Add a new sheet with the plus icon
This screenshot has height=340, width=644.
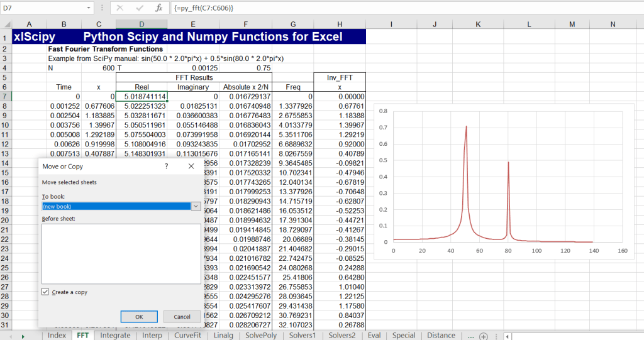pos(483,336)
